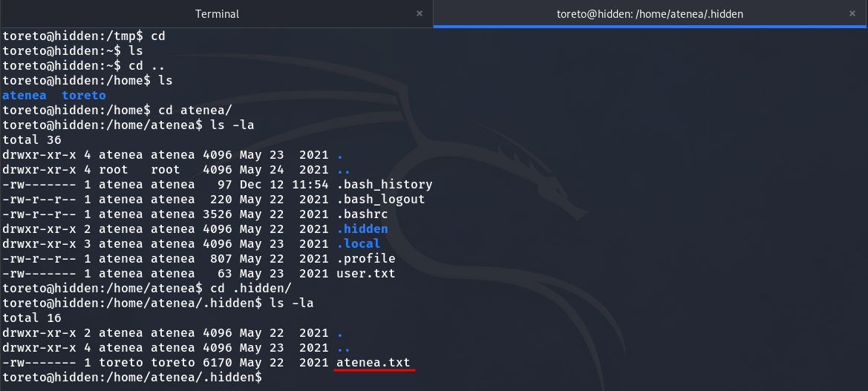Image resolution: width=868 pixels, height=391 pixels.
Task: Select the "toreto@hidden: /home/atenea/.hidden" tab
Action: coord(650,14)
